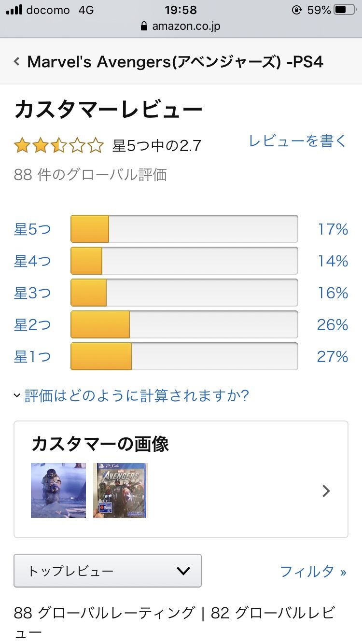Image resolution: width=362 pixels, height=644 pixels.
Task: Filter reviews by 星3つ
Action: (x=32, y=293)
